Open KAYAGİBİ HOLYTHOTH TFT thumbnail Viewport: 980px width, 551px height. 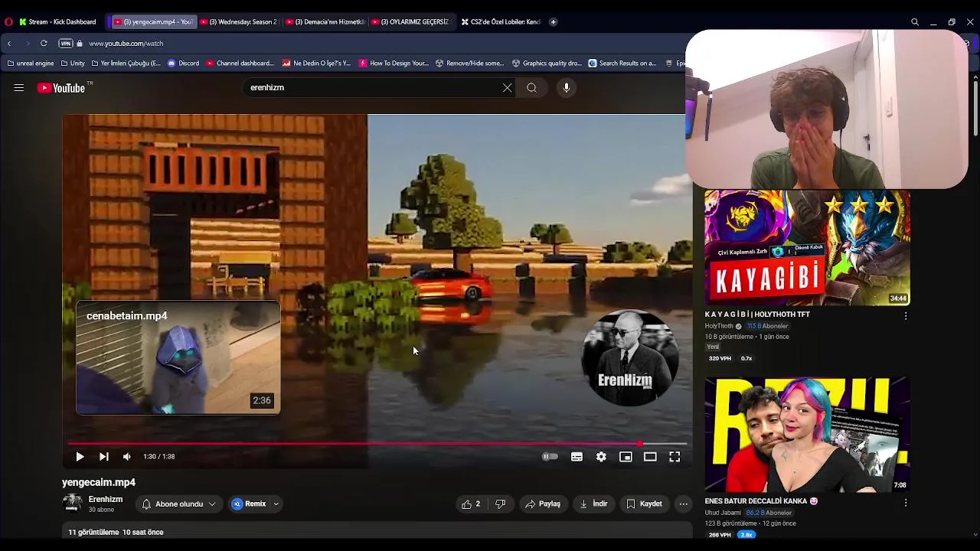point(807,247)
